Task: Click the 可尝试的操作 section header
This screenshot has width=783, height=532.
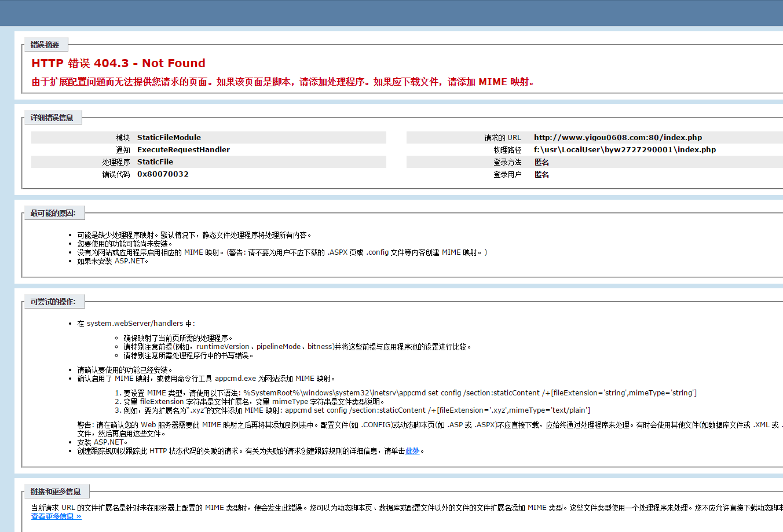Action: [53, 301]
